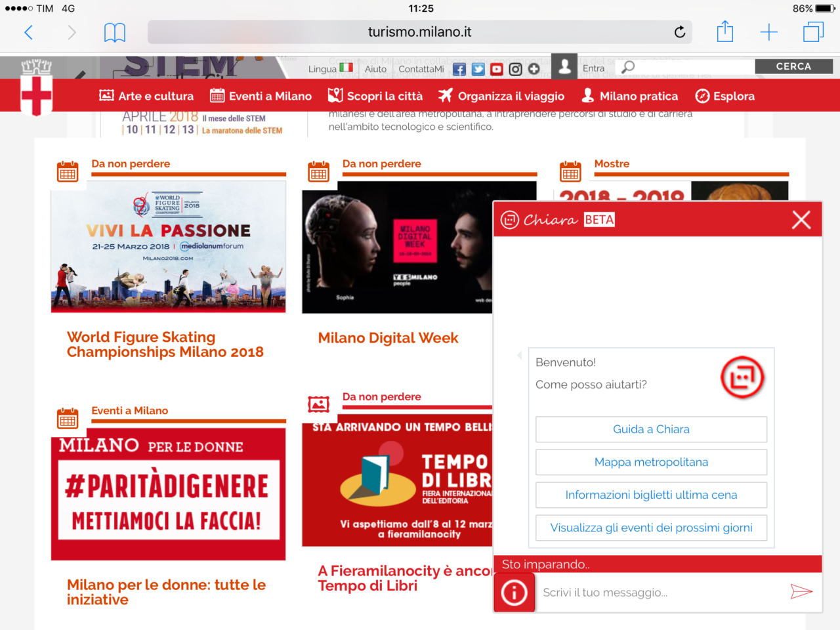Close the Chiara chat window
840x630 pixels.
pos(801,220)
